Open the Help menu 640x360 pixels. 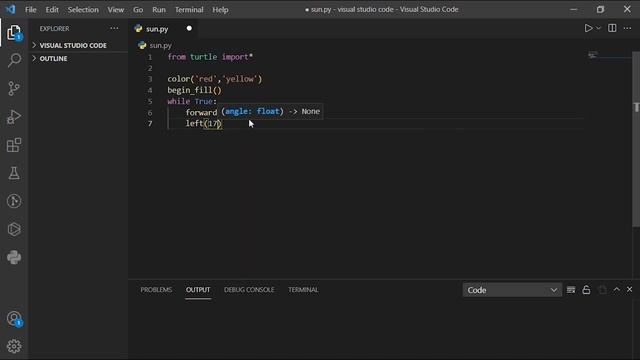coord(220,9)
